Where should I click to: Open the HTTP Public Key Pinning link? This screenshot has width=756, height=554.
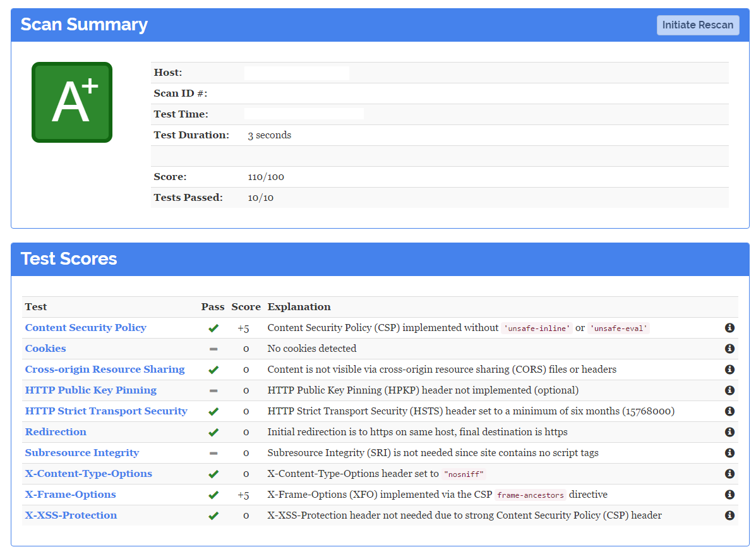pyautogui.click(x=91, y=390)
